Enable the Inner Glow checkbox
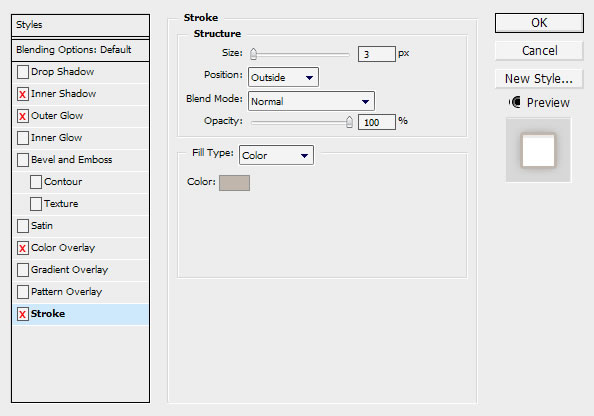The width and height of the screenshot is (594, 416). click(x=23, y=138)
